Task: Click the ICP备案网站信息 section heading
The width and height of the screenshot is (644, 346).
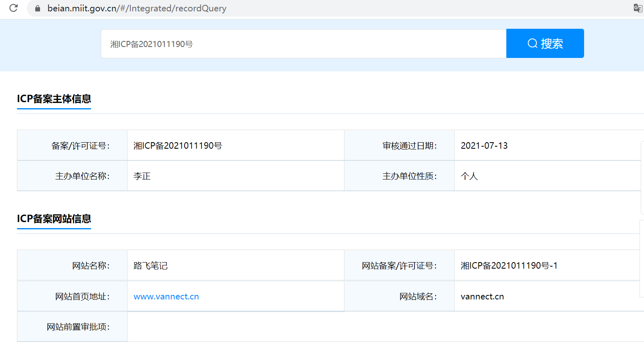Action: [x=54, y=219]
